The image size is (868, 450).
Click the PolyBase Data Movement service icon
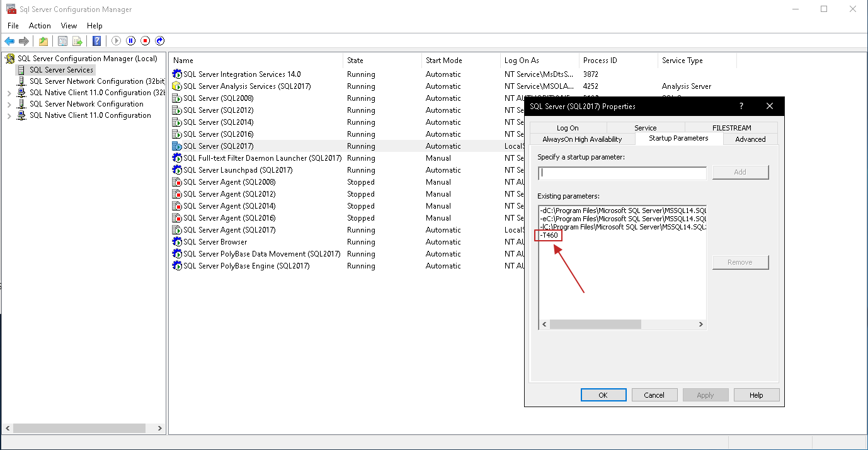tap(177, 254)
